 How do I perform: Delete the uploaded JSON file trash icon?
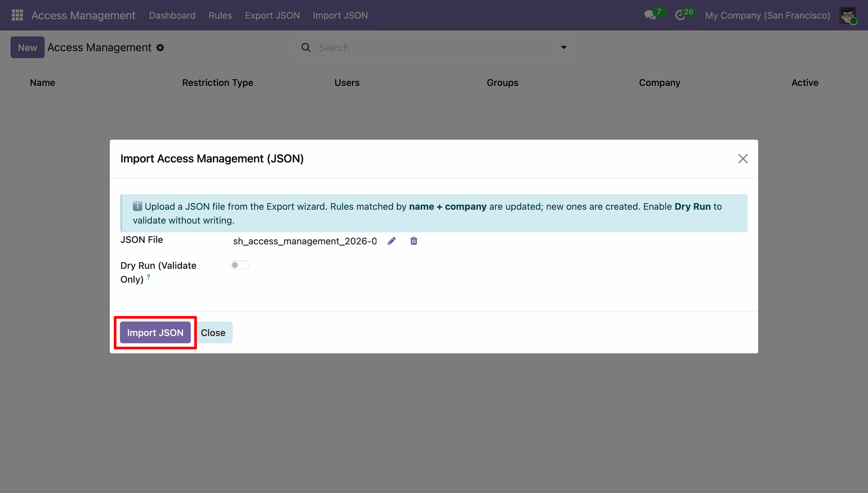[414, 241]
